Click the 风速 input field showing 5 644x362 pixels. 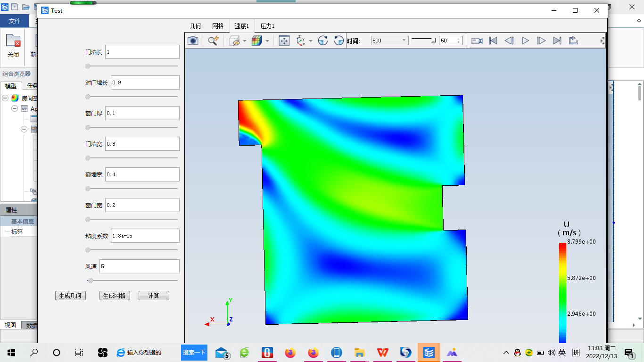139,266
